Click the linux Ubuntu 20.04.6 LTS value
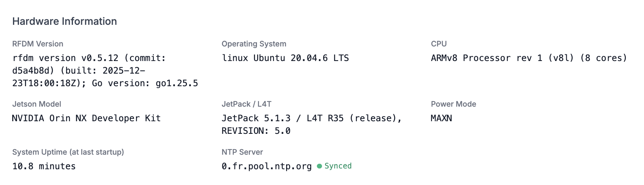 point(285,58)
